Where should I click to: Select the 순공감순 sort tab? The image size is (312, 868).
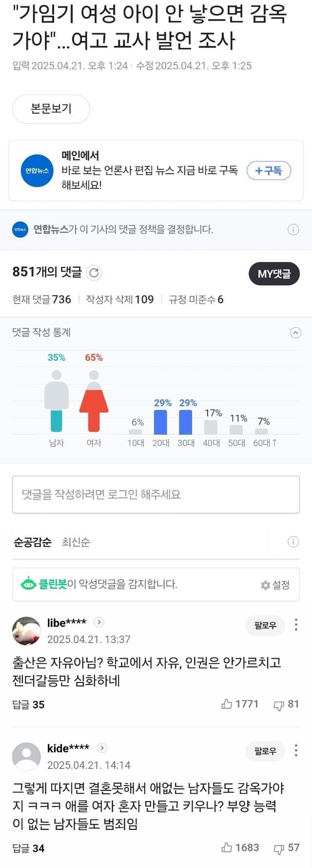coord(33,542)
